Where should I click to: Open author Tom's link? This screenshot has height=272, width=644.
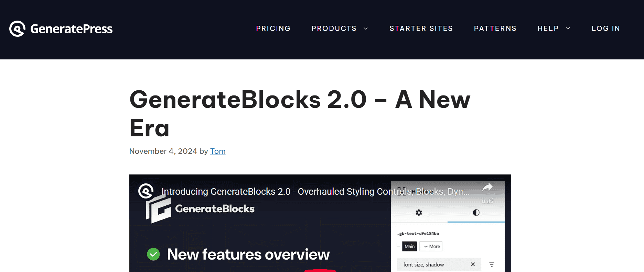click(218, 151)
